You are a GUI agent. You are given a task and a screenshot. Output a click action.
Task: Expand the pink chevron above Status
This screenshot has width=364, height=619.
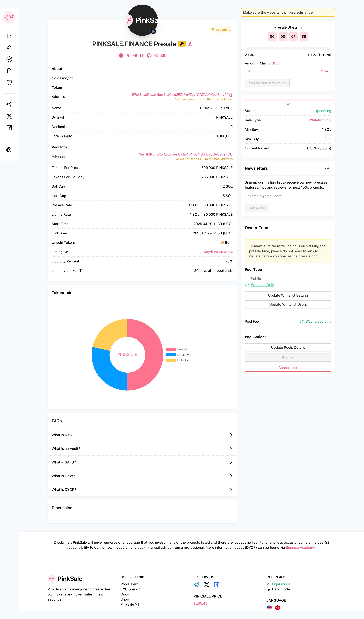[288, 104]
